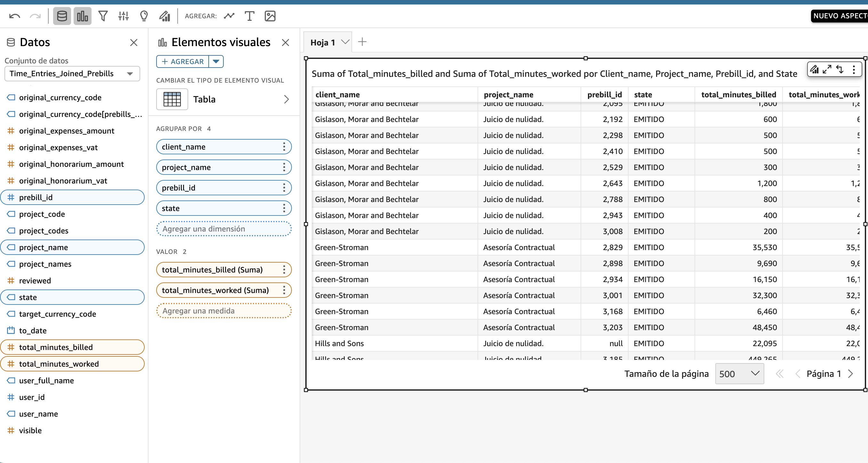The image size is (868, 463).
Task: Toggle the Data panel database icon
Action: [62, 16]
